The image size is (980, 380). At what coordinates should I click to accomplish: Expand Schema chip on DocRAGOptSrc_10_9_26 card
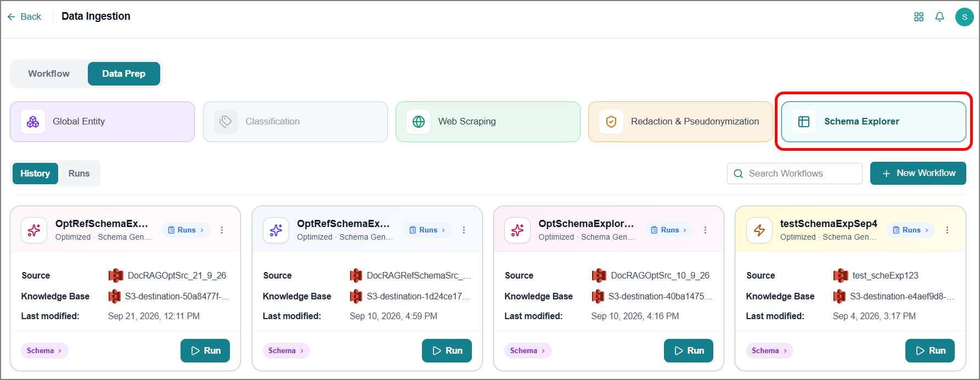[x=528, y=351]
